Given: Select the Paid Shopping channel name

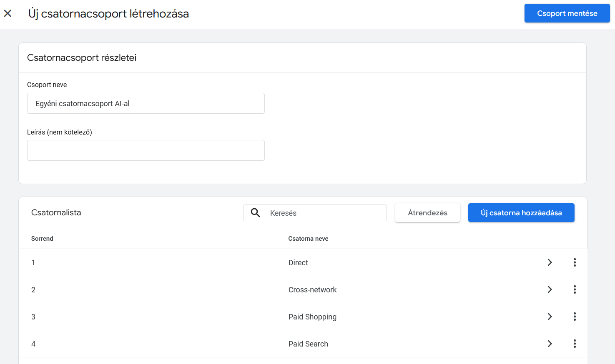Looking at the screenshot, I should click(x=312, y=317).
